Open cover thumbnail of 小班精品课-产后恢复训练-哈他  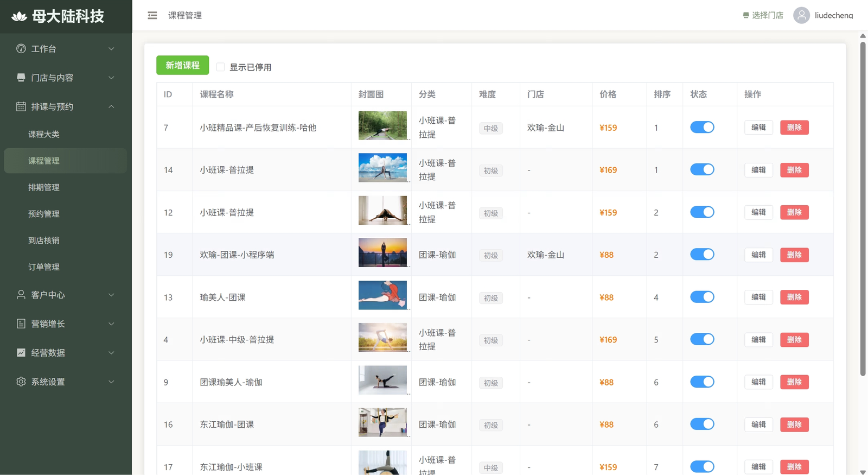click(382, 125)
